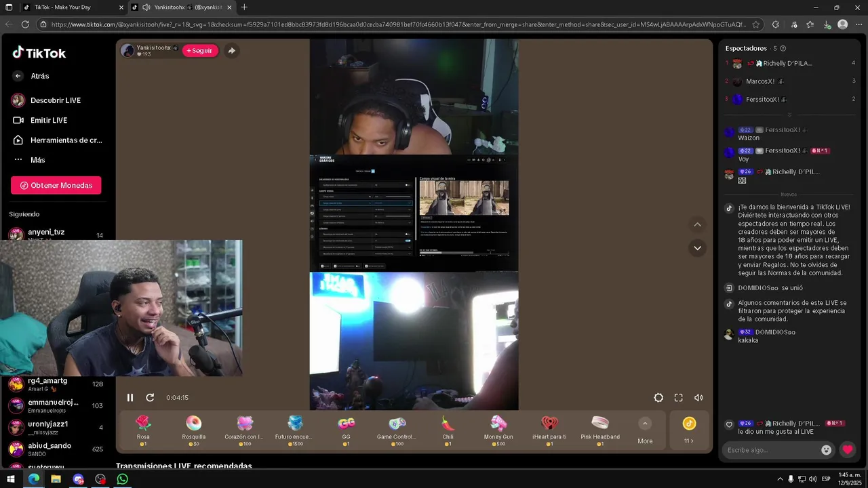Send a heart like to the LIVE

[848, 449]
